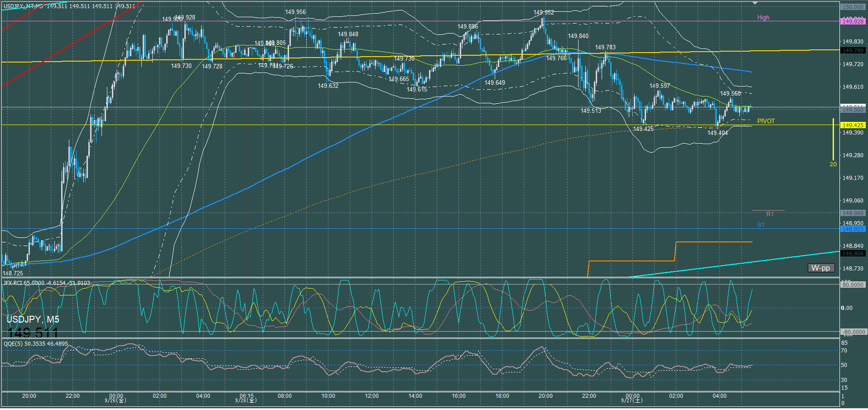Click the R1 resistance label
The width and height of the screenshot is (868, 410).
(x=770, y=214)
